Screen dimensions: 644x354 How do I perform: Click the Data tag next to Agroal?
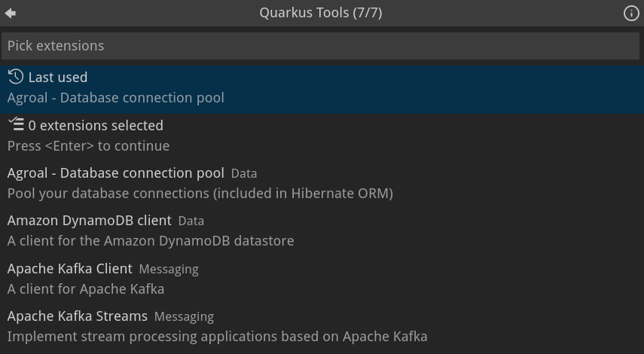(244, 174)
